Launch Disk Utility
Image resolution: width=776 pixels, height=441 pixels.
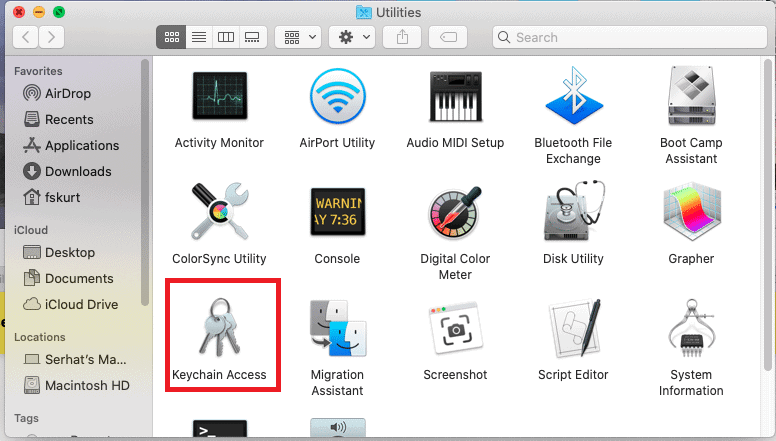(574, 212)
